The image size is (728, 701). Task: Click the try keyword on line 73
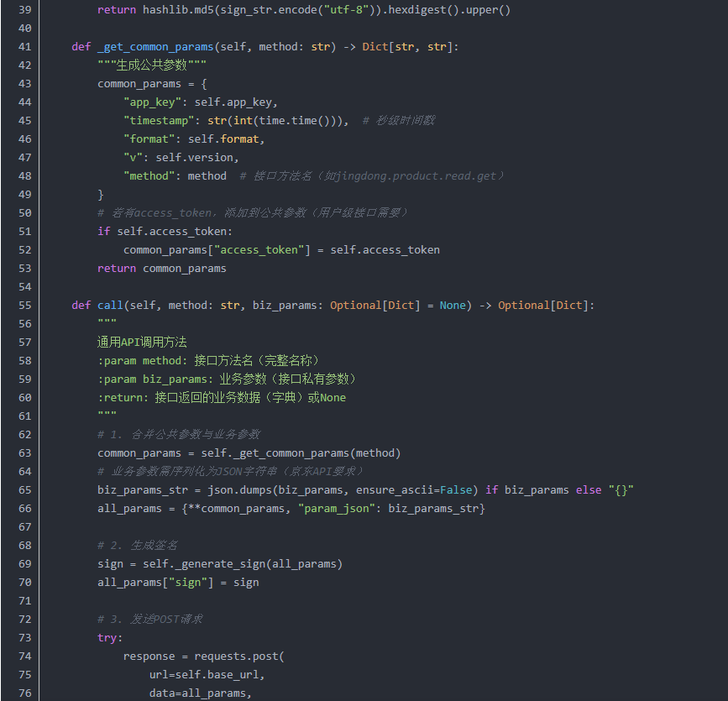107,638
